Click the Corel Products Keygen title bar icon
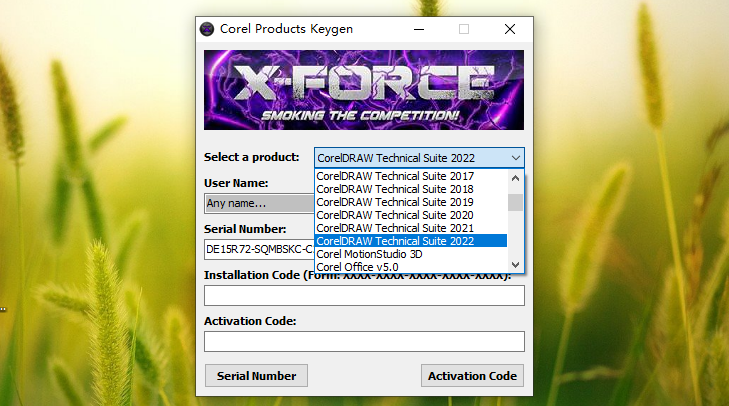729x406 pixels. (207, 29)
